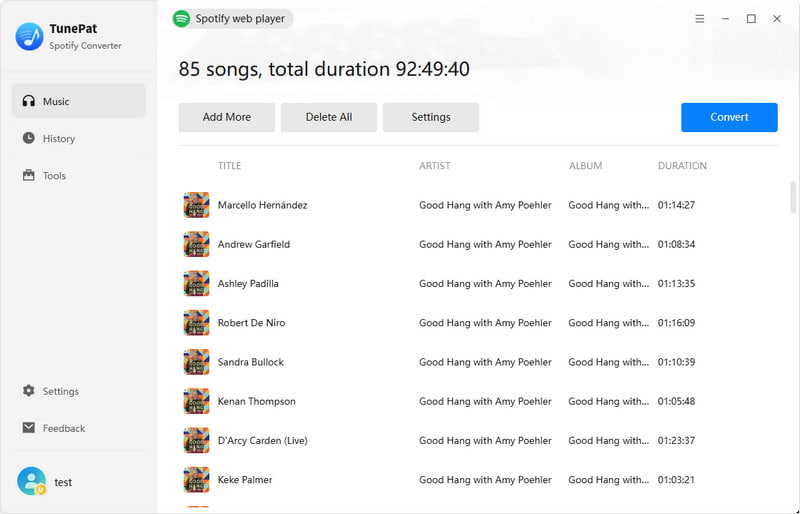800x514 pixels.
Task: Switch source via Spotify web player pill
Action: 233,19
